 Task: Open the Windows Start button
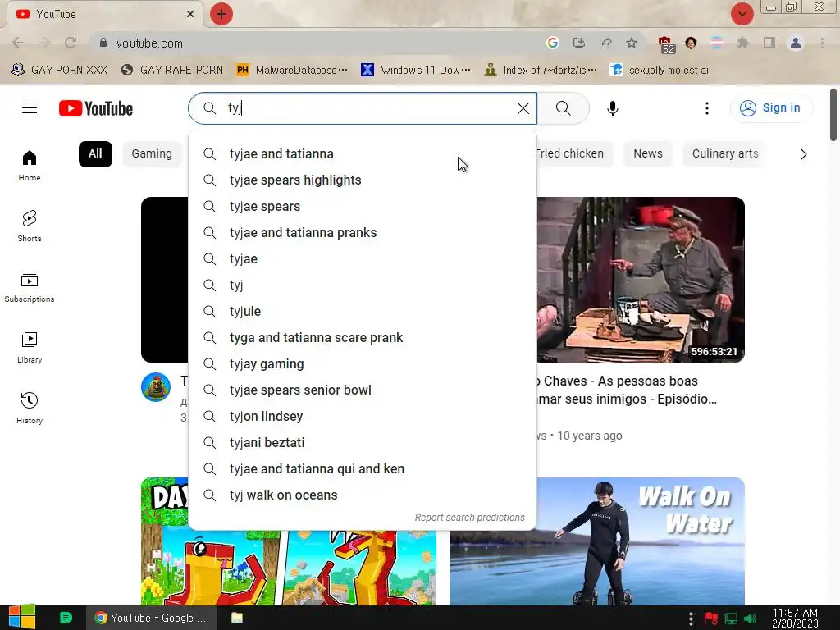(21, 617)
